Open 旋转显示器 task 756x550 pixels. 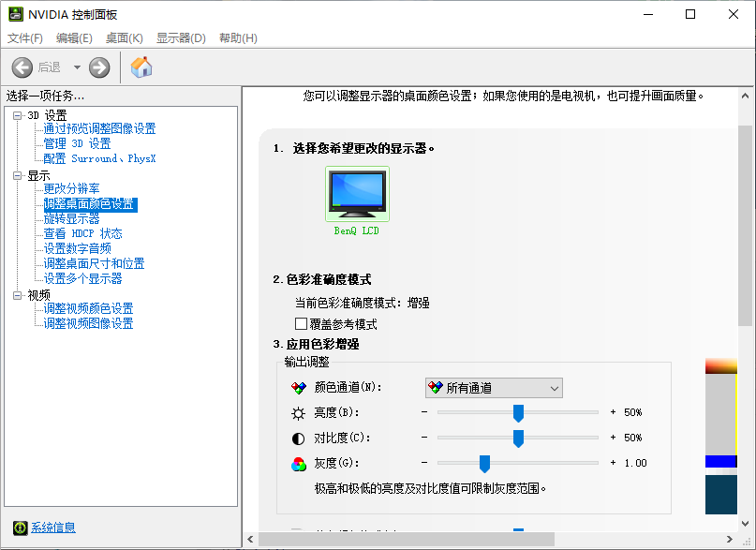[x=72, y=219]
